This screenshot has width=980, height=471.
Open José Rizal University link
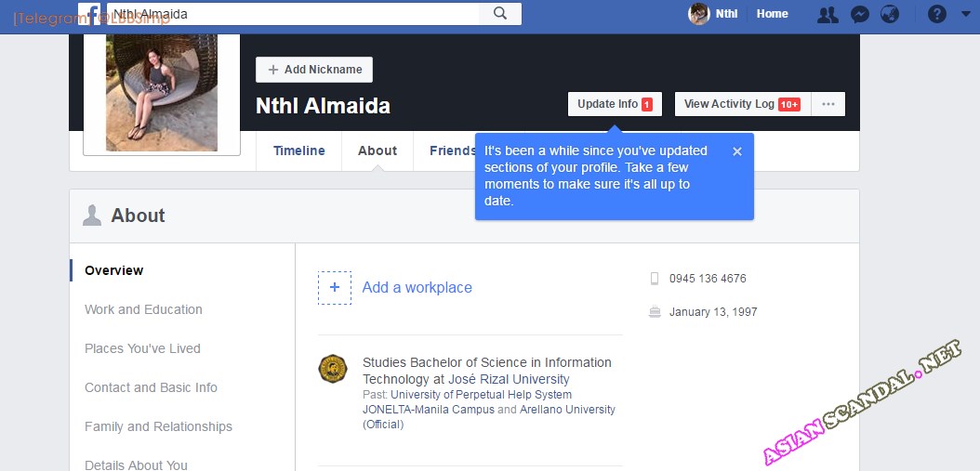point(509,379)
